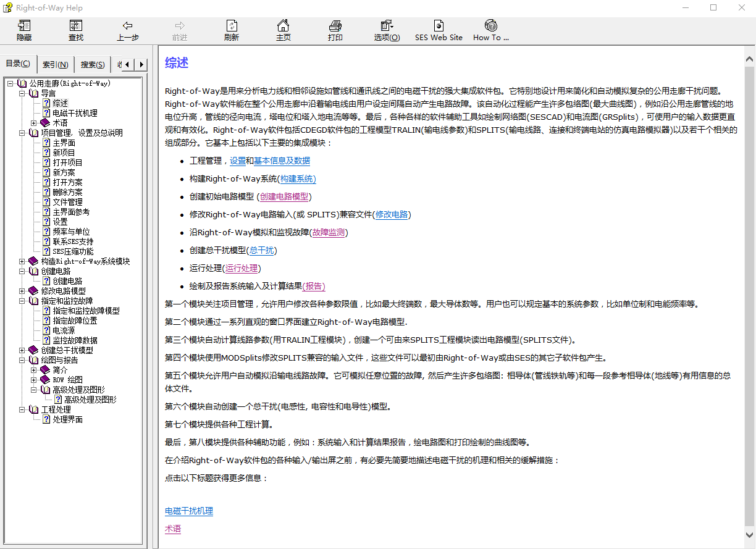Follow the 创建电路模型 link
756x549 pixels.
(284, 196)
